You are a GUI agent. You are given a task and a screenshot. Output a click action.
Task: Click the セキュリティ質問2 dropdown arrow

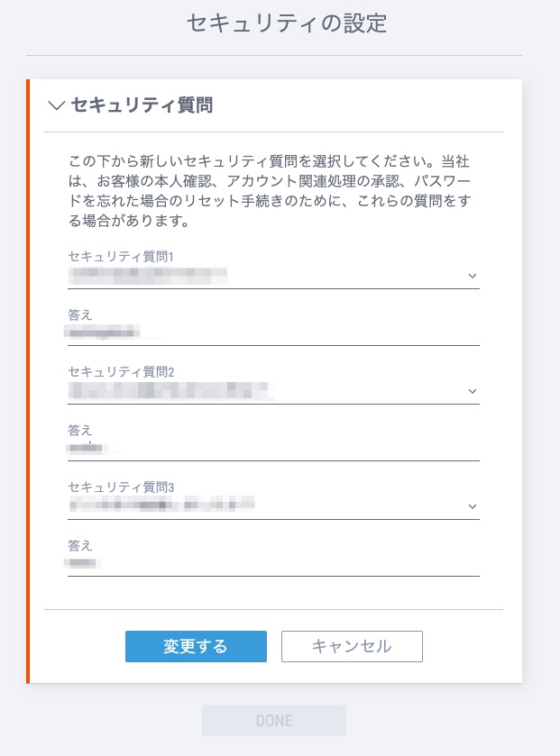472,391
